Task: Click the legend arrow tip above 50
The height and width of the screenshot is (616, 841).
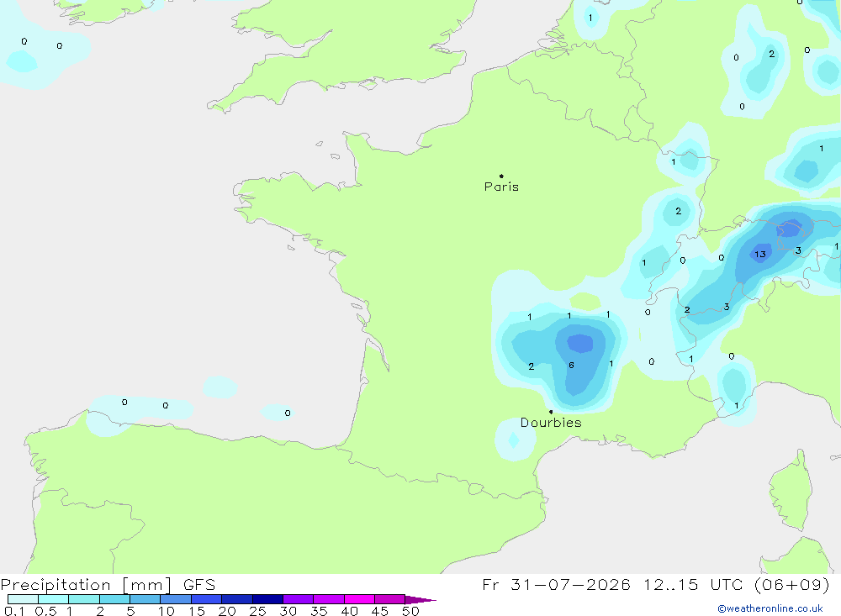Action: point(421,600)
